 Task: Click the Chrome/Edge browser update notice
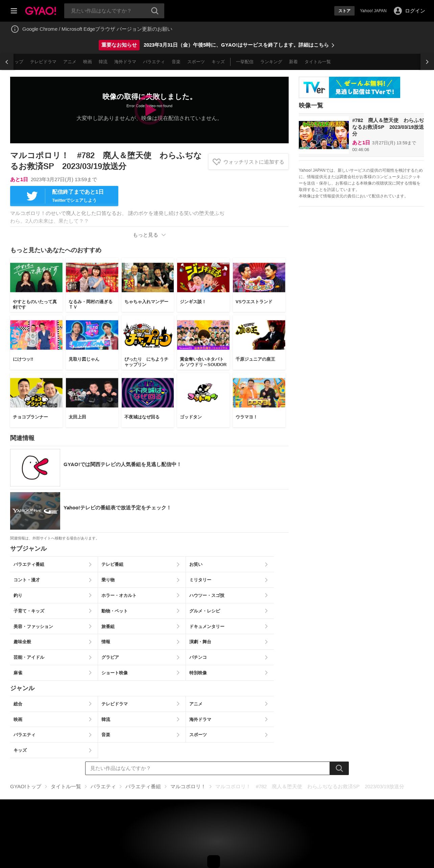(x=97, y=29)
